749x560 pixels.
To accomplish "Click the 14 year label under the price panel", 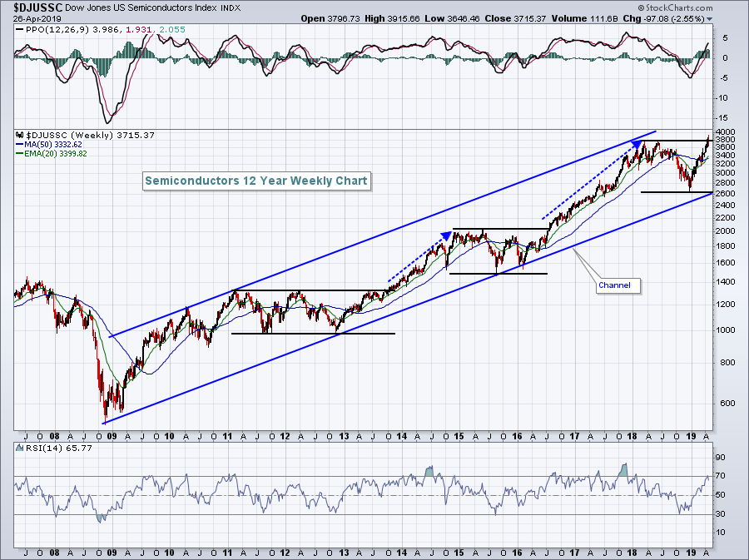I will click(402, 436).
